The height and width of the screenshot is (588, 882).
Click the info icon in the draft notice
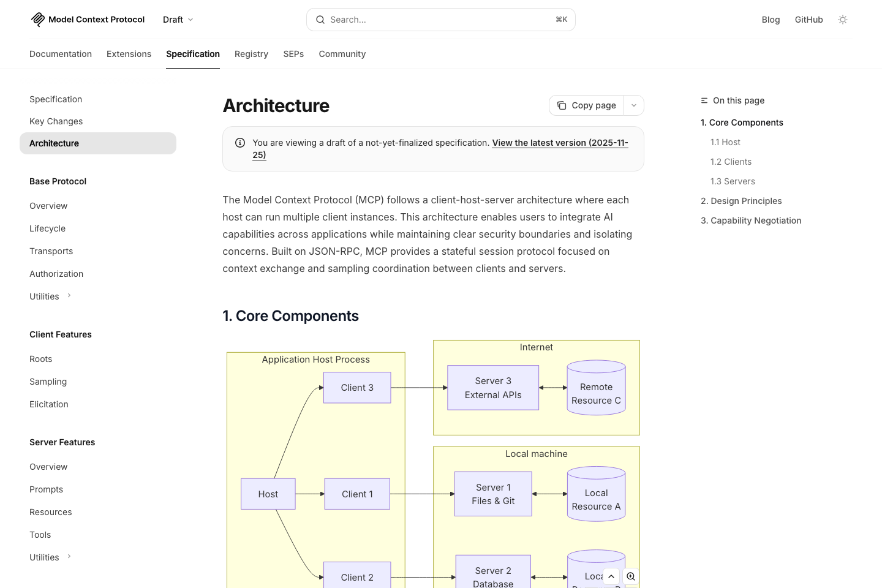pos(240,143)
